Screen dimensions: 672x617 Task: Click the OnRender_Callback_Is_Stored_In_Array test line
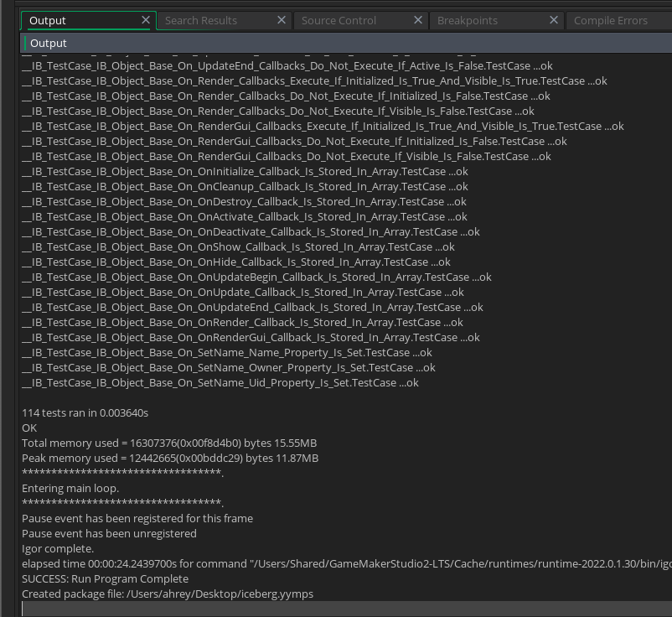[x=242, y=323]
